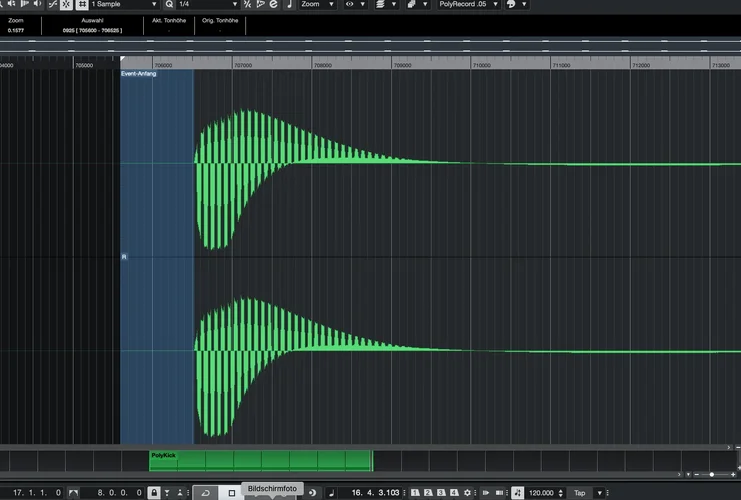This screenshot has width=741, height=500.
Task: Click the striped bars icon after pre-roll arrow
Action: (499, 493)
